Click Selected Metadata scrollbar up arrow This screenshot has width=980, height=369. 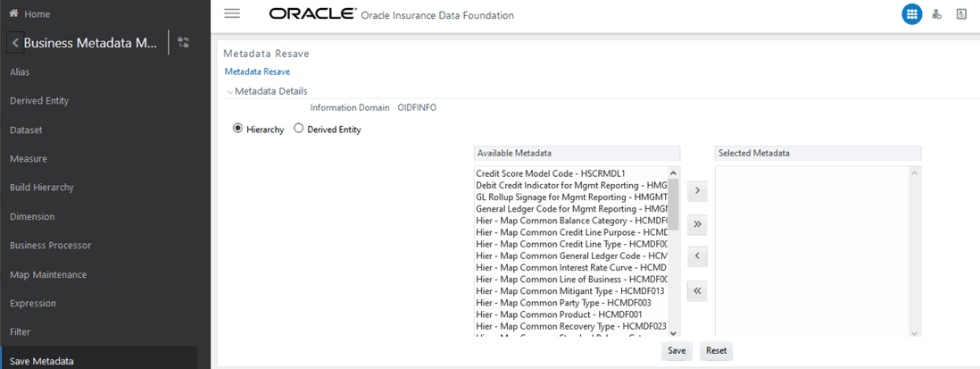tap(914, 172)
